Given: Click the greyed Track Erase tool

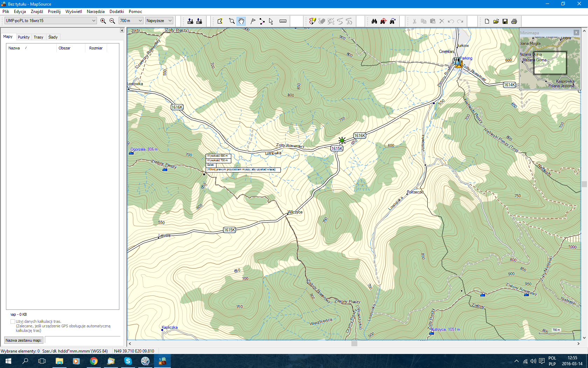Looking at the screenshot, I should pyautogui.click(x=322, y=21).
